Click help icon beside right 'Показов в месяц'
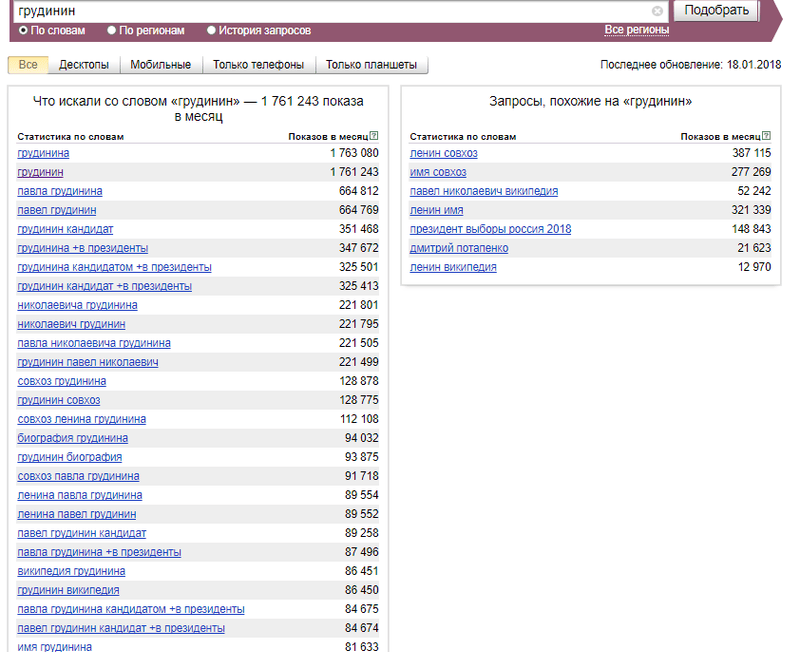 tap(766, 136)
